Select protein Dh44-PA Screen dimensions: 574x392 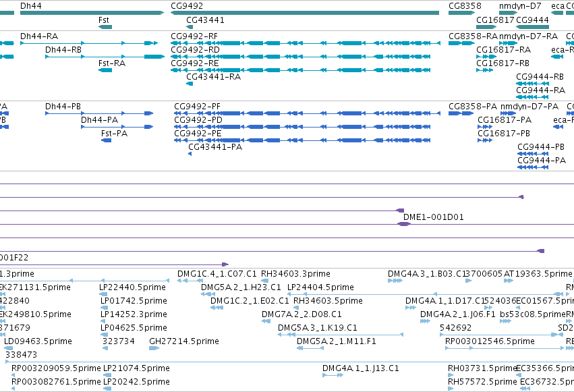click(117, 127)
